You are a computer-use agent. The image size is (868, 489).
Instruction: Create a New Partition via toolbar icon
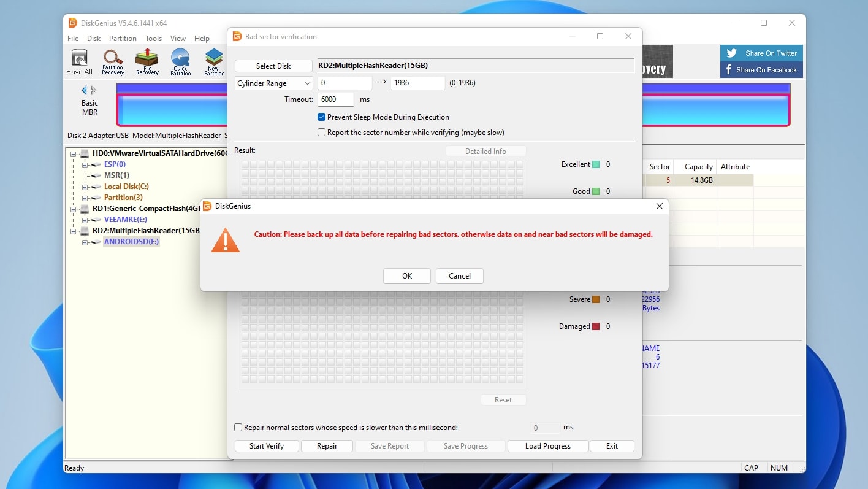click(213, 61)
